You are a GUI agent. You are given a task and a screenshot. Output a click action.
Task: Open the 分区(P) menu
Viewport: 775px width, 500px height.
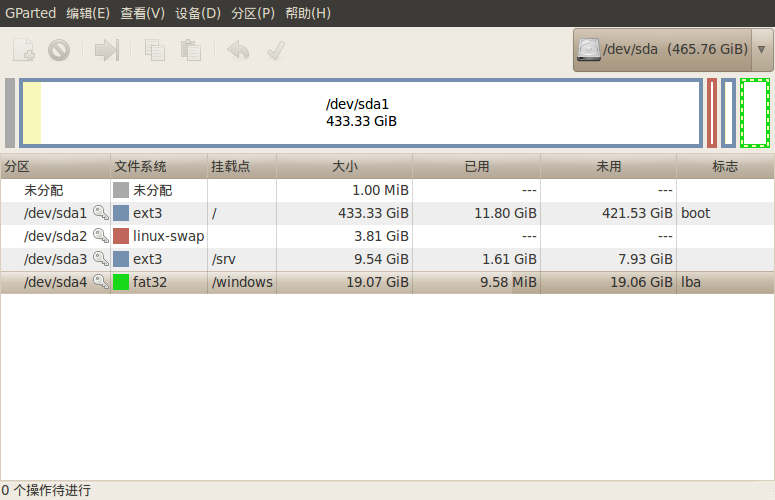[x=253, y=13]
